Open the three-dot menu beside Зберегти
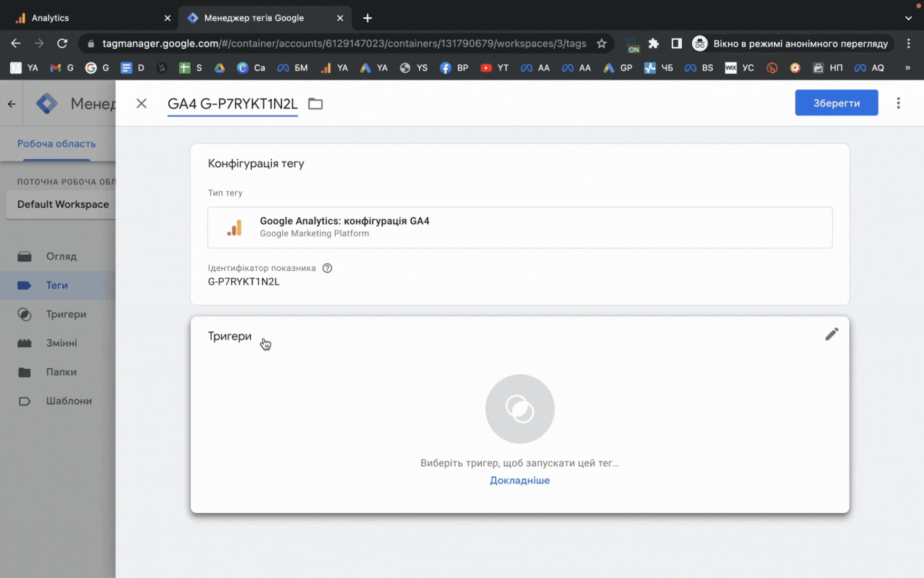The width and height of the screenshot is (924, 578). coord(898,103)
